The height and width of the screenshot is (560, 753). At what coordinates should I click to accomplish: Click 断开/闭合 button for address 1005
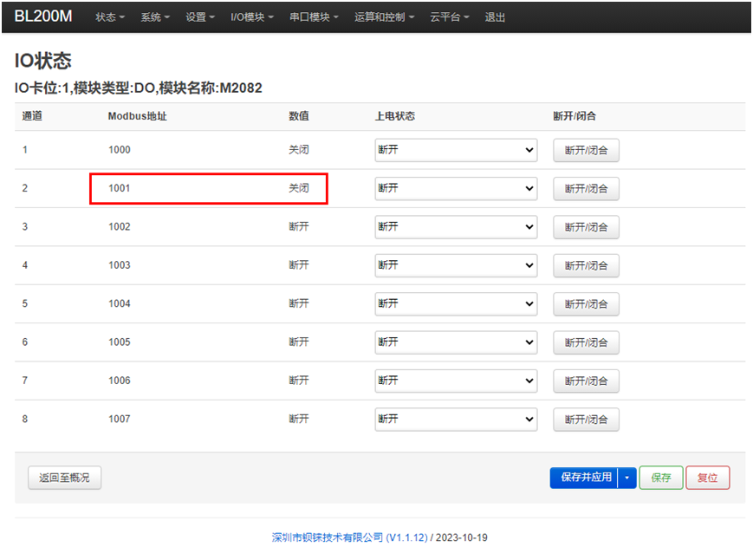point(586,342)
